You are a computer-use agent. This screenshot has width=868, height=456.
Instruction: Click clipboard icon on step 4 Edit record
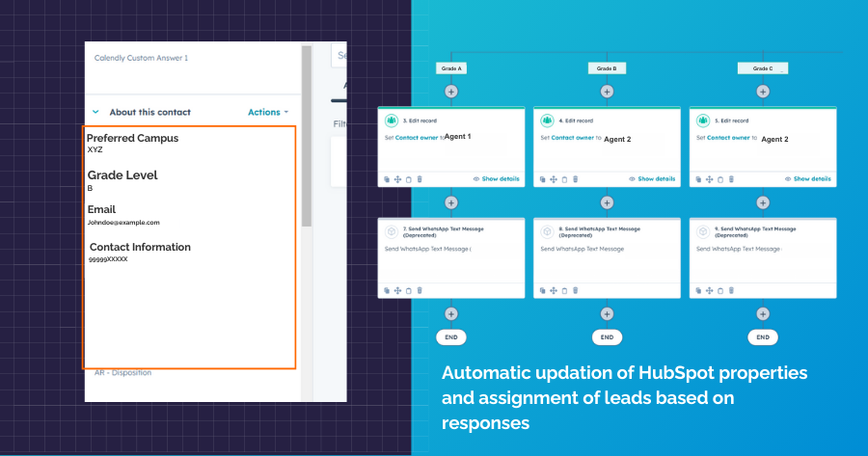click(x=564, y=179)
